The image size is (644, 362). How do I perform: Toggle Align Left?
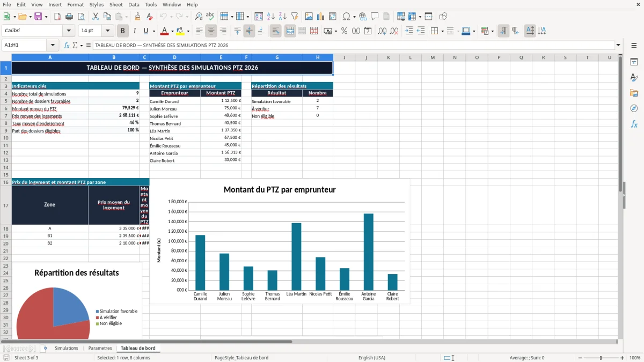tap(200, 31)
